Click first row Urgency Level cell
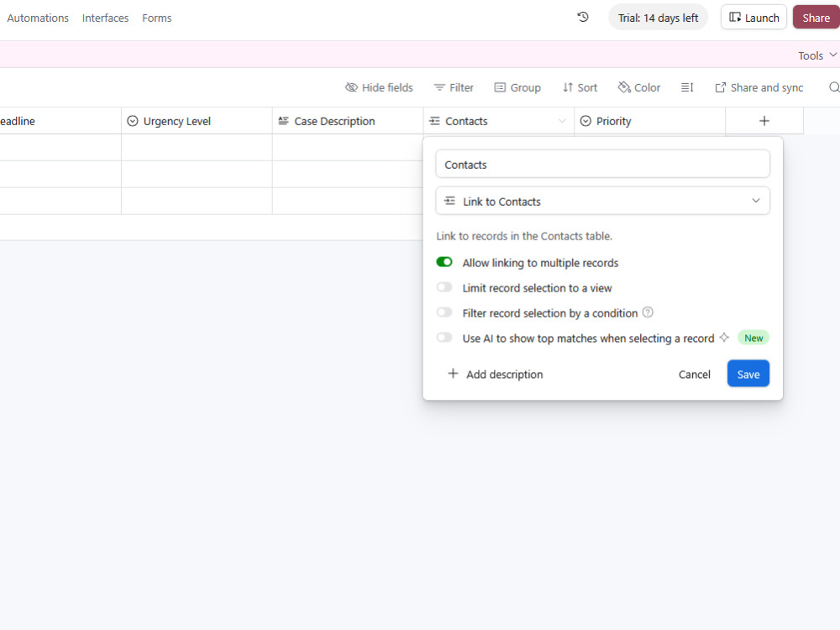 click(x=197, y=147)
